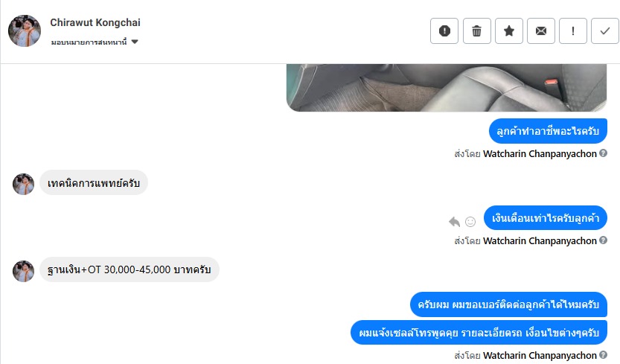This screenshot has height=364, width=620.
Task: Mark the conversation done with the checkmark
Action: pyautogui.click(x=605, y=31)
